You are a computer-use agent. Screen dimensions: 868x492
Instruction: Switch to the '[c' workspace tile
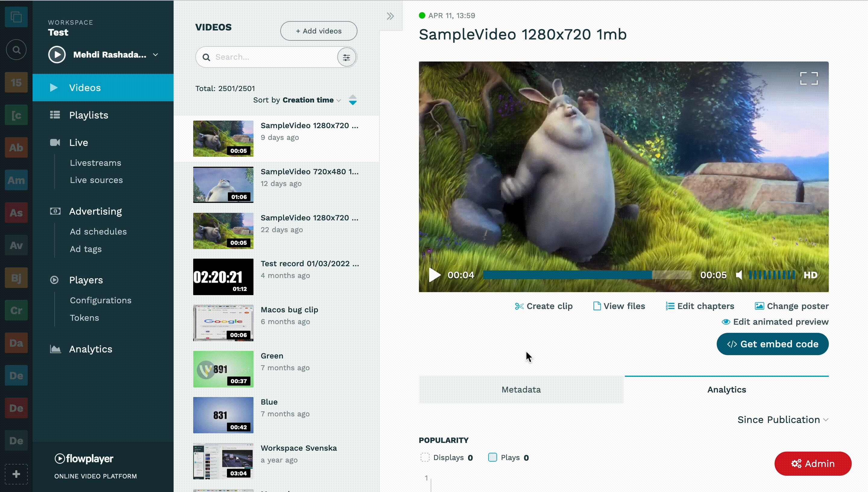tap(16, 115)
